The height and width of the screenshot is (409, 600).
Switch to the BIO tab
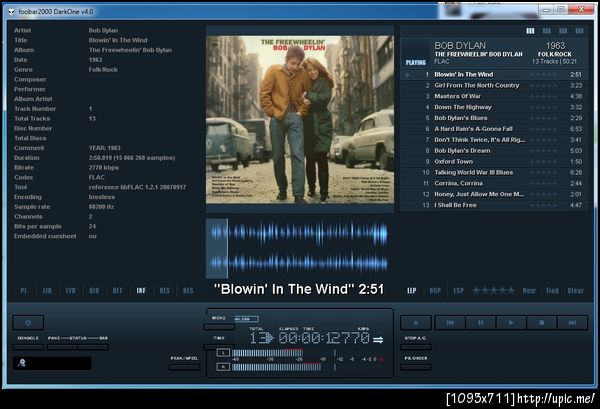pyautogui.click(x=94, y=291)
